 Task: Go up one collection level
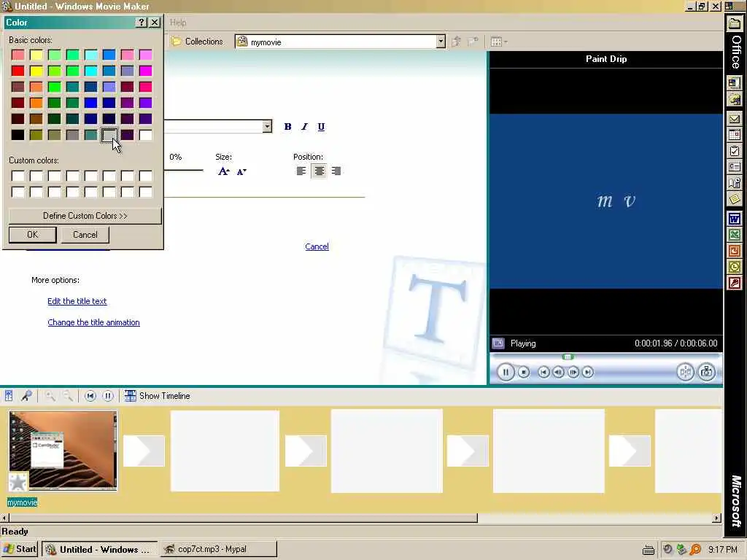456,42
